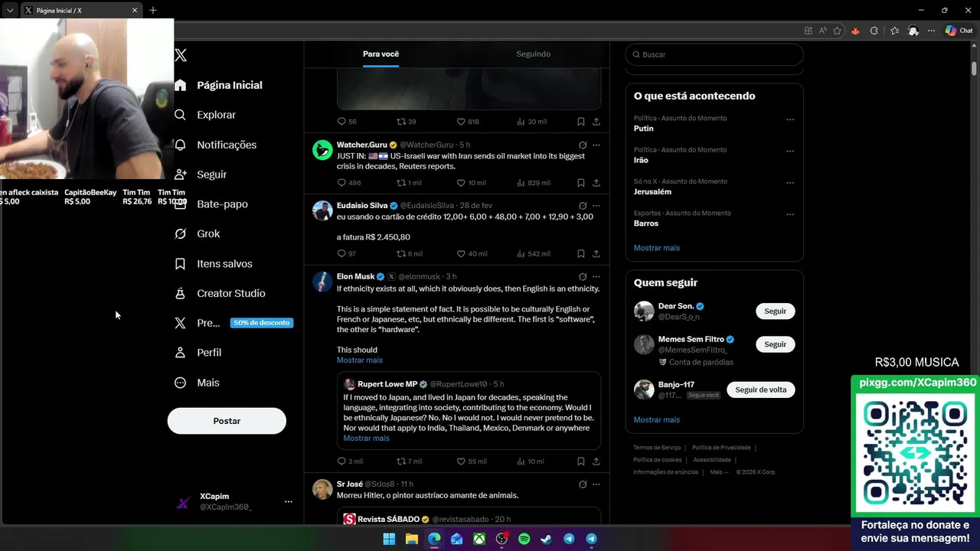
Task: Open options for Irão trending topic
Action: point(790,151)
